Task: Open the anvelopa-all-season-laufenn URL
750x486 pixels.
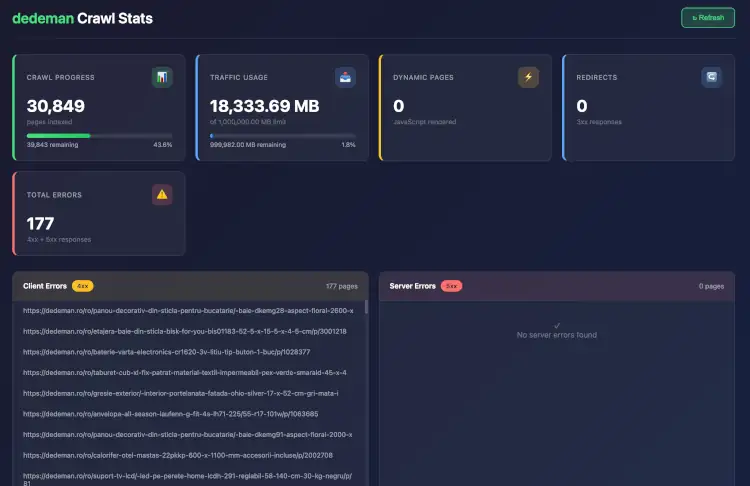Action: [170, 414]
